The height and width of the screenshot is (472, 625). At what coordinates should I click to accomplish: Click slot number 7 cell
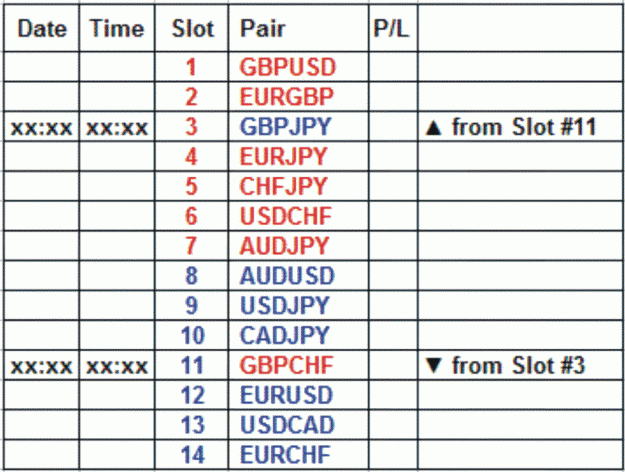pyautogui.click(x=192, y=246)
